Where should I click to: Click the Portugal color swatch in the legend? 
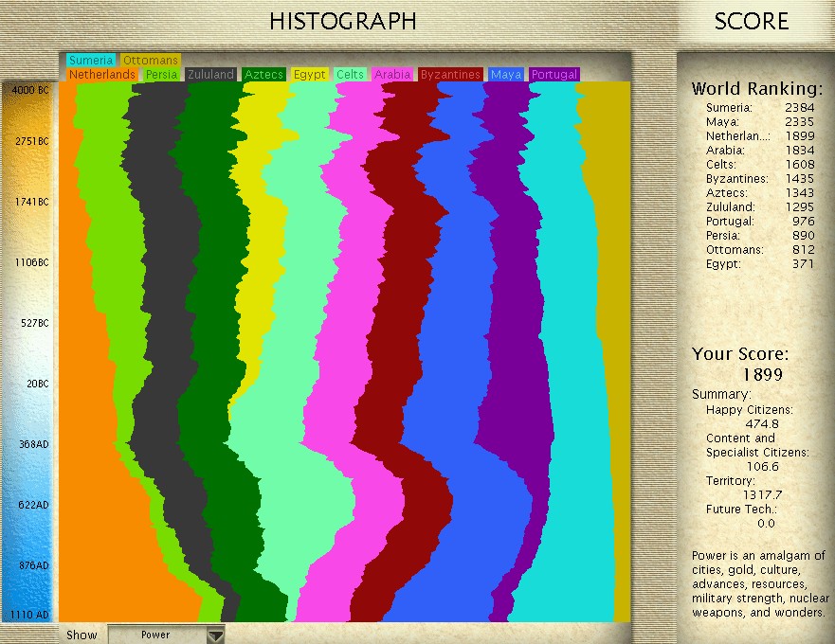[x=554, y=73]
